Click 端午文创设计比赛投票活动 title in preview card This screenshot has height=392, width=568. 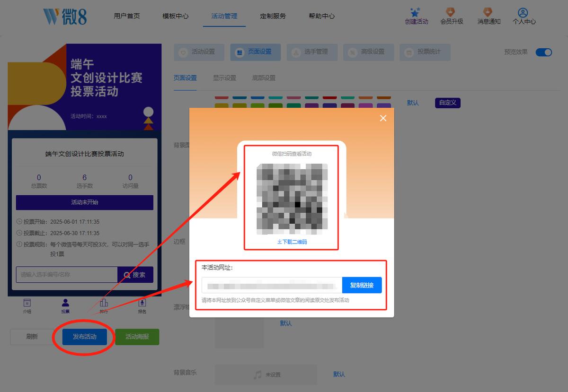(x=85, y=154)
